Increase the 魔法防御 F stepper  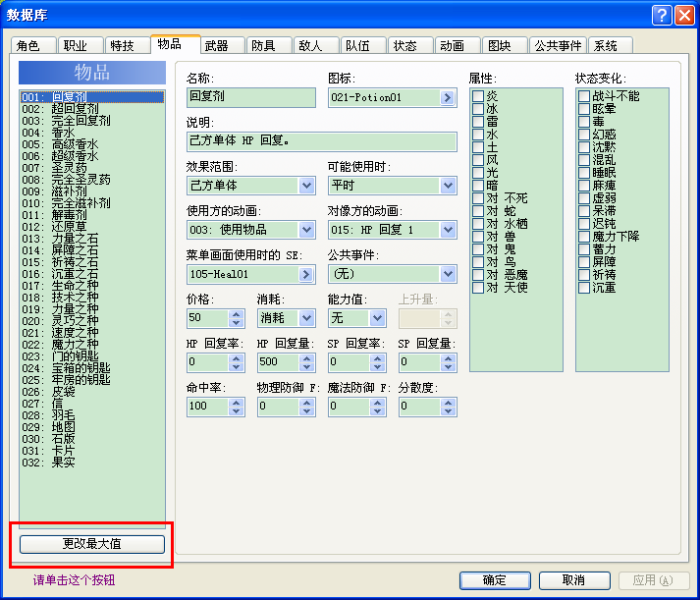(x=378, y=403)
